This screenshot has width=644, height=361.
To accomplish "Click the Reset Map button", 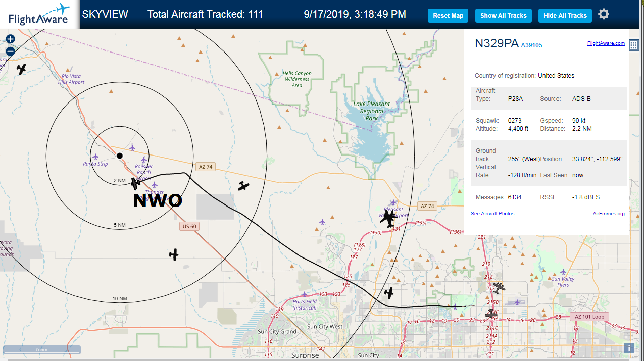I will tap(448, 16).
